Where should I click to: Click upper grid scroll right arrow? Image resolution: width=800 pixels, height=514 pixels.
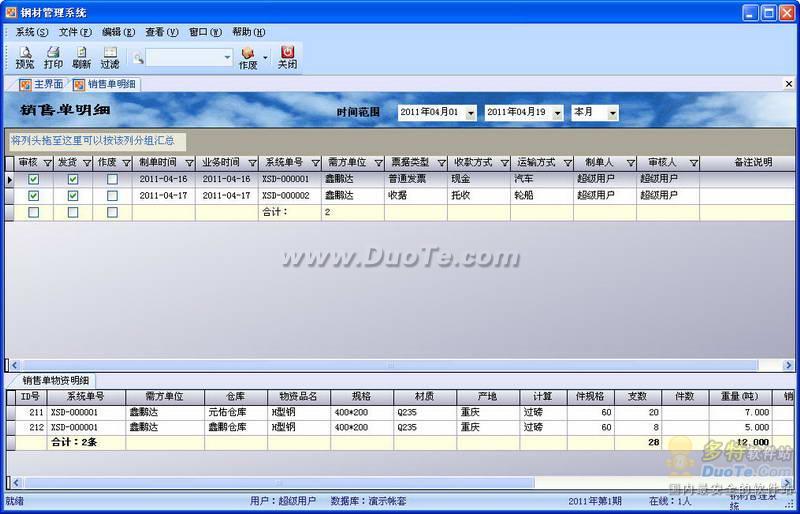789,365
